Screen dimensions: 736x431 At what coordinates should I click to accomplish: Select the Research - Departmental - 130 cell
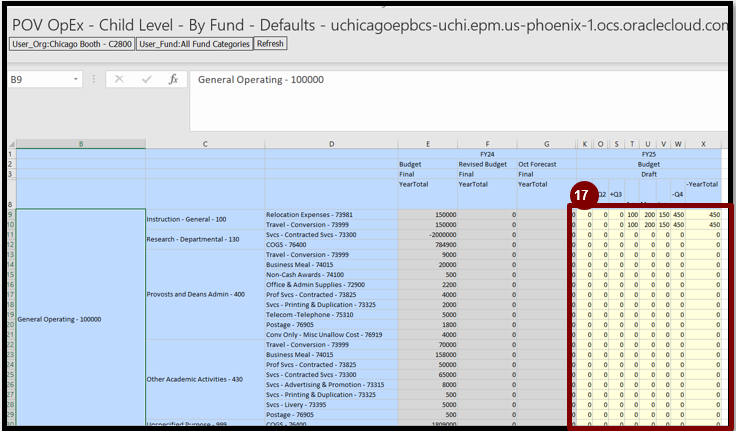click(205, 239)
